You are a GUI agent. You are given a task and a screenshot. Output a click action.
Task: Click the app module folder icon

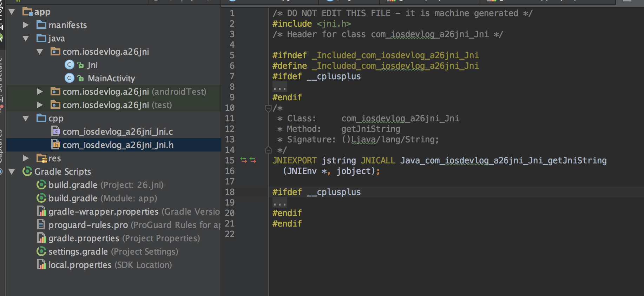(27, 12)
